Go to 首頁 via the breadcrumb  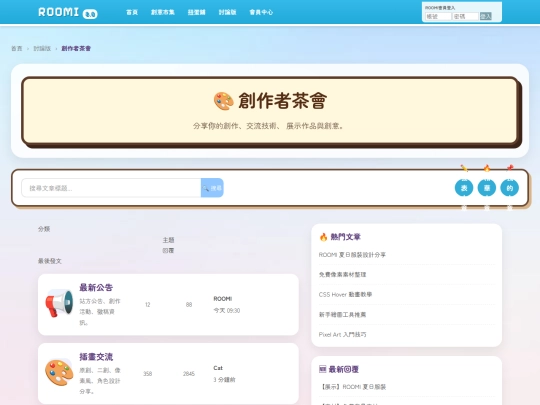point(17,49)
